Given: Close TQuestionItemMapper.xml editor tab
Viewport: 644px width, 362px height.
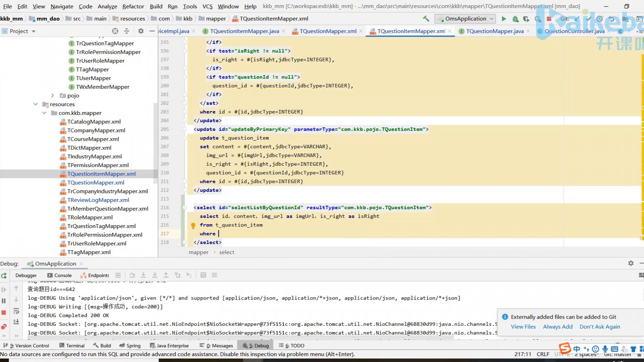Looking at the screenshot, I should [450, 31].
